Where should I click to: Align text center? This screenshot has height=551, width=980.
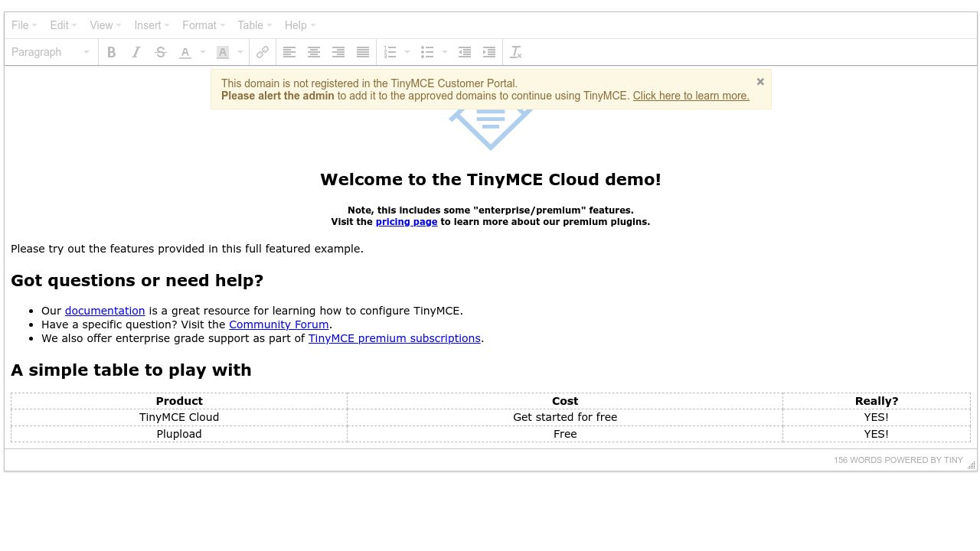[x=314, y=52]
